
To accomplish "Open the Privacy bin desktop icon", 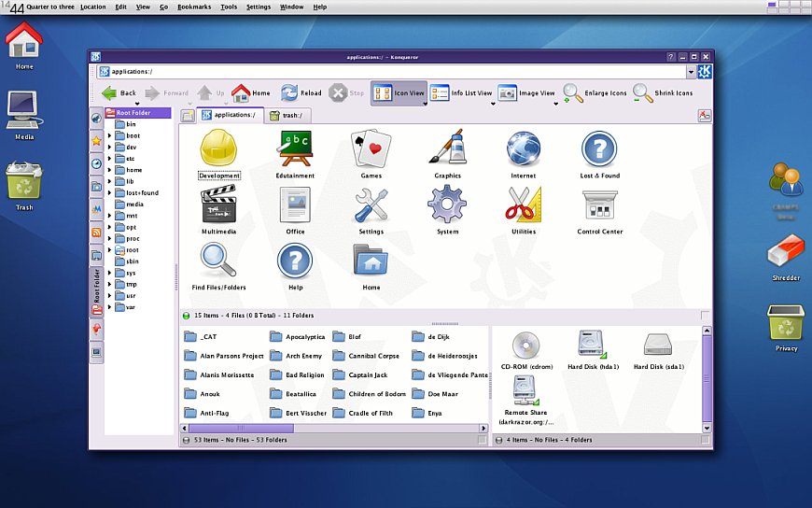I will (786, 321).
